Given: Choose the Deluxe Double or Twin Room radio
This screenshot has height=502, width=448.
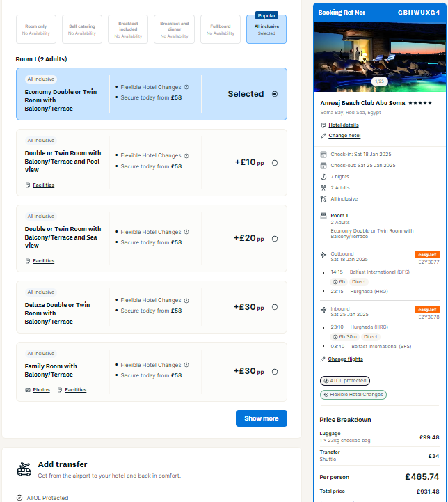Looking at the screenshot, I should coord(275,307).
